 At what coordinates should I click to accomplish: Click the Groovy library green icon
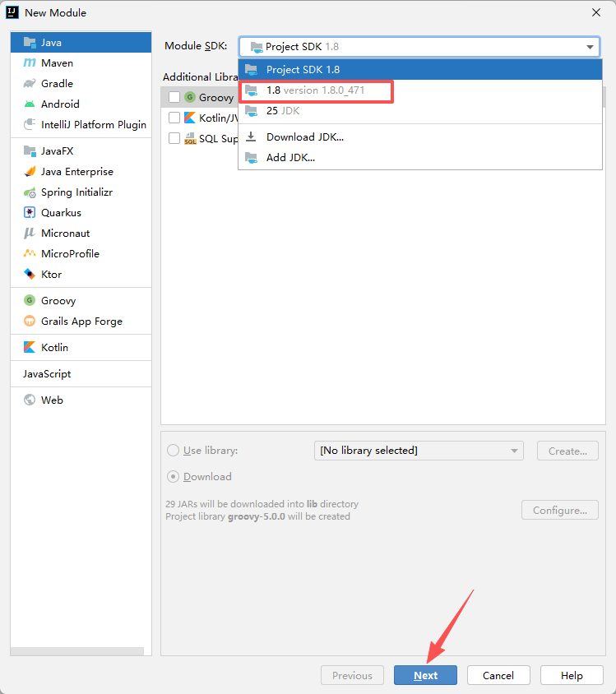point(190,97)
